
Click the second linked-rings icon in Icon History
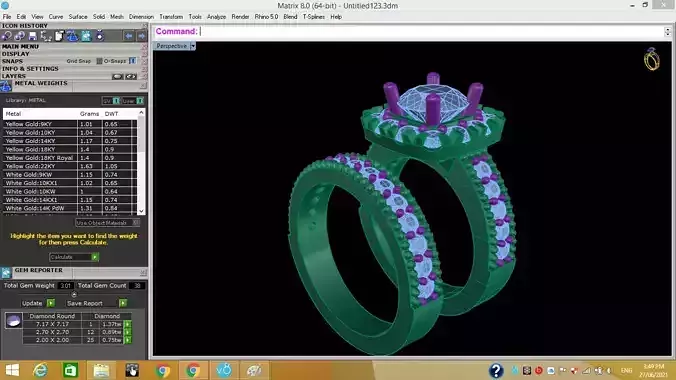[x=19, y=36]
